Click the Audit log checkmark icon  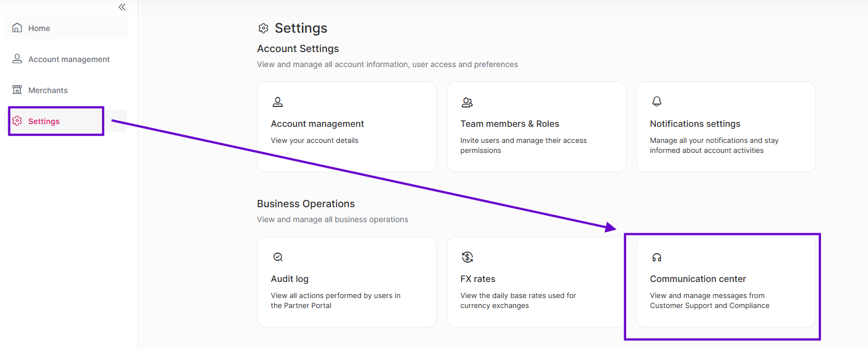pos(278,257)
